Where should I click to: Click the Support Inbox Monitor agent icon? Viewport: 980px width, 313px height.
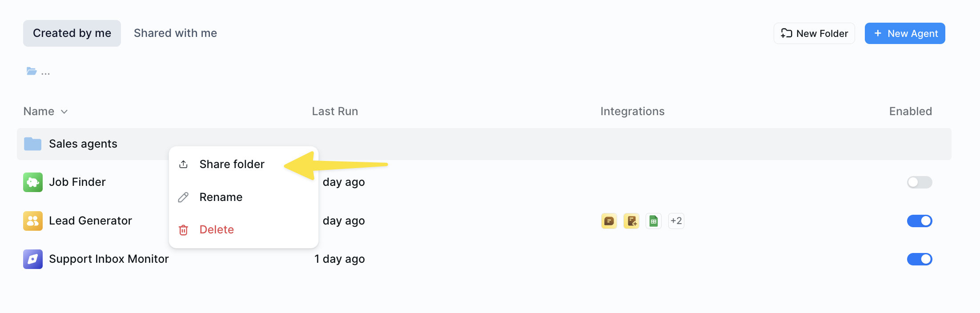pyautogui.click(x=32, y=259)
